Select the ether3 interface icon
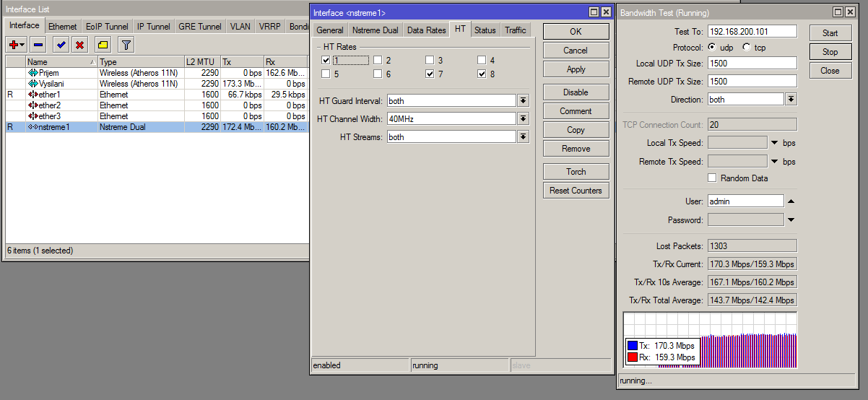The width and height of the screenshot is (868, 400). tap(33, 116)
